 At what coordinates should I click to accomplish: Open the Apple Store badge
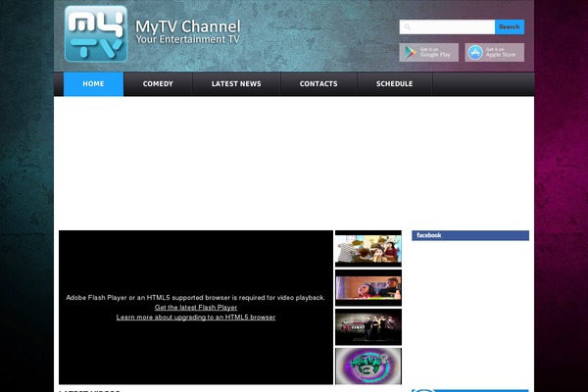pos(495,52)
